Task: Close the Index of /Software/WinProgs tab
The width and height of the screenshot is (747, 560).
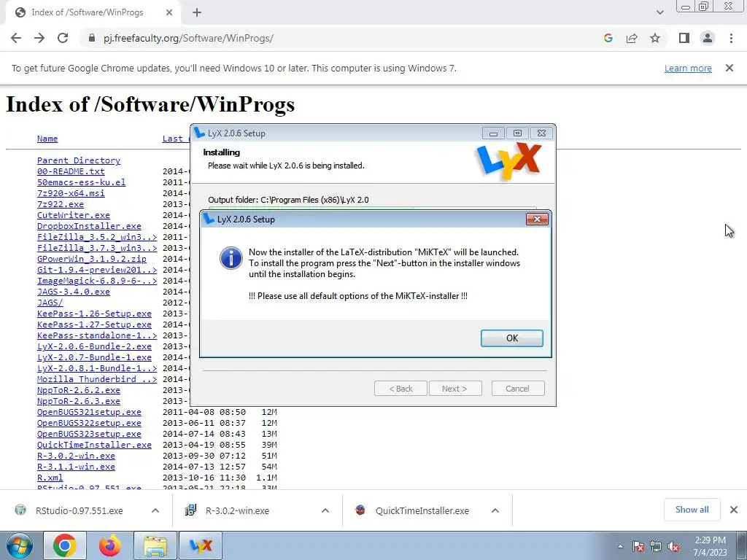Action: coord(169,12)
